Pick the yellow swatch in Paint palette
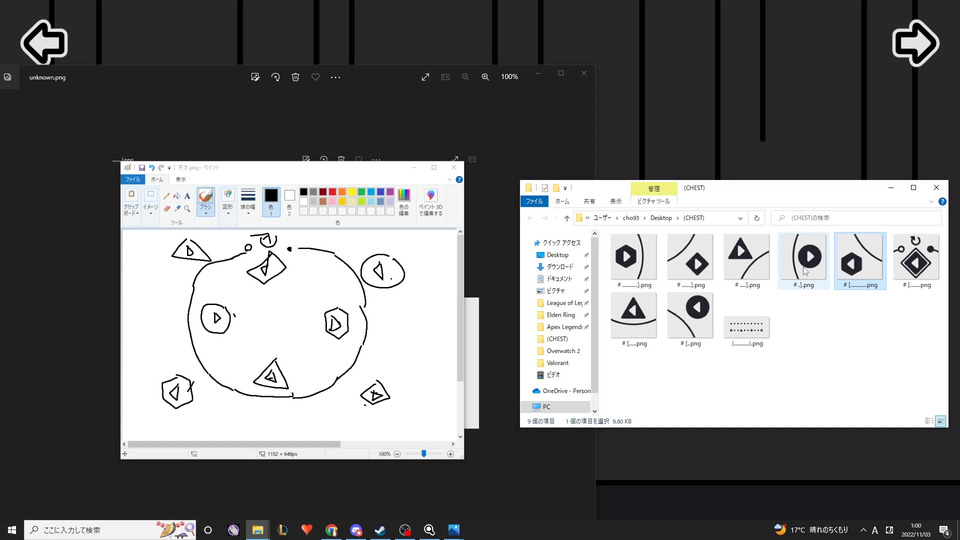The width and height of the screenshot is (960, 540). tap(352, 192)
